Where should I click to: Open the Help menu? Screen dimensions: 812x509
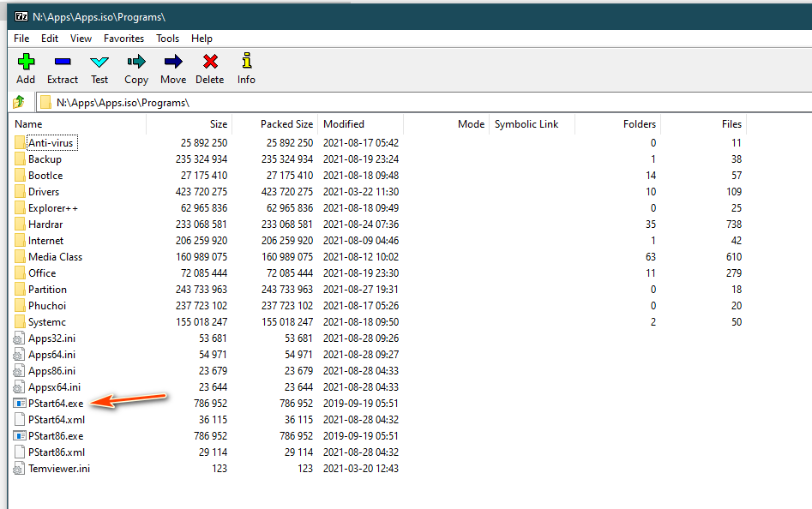pos(201,39)
